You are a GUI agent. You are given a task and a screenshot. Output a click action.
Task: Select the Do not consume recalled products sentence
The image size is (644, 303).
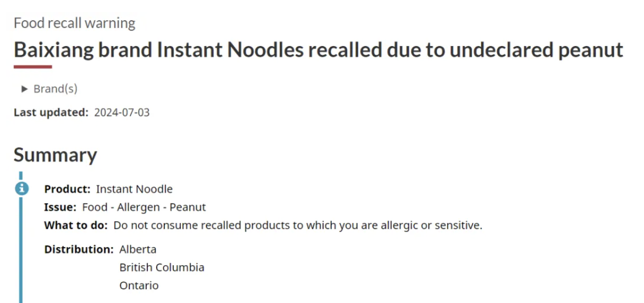coord(298,225)
